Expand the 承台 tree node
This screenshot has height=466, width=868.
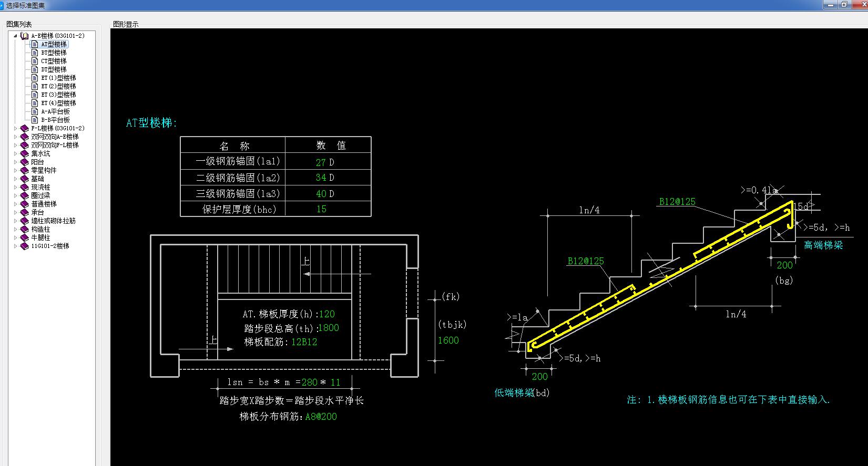pos(15,212)
